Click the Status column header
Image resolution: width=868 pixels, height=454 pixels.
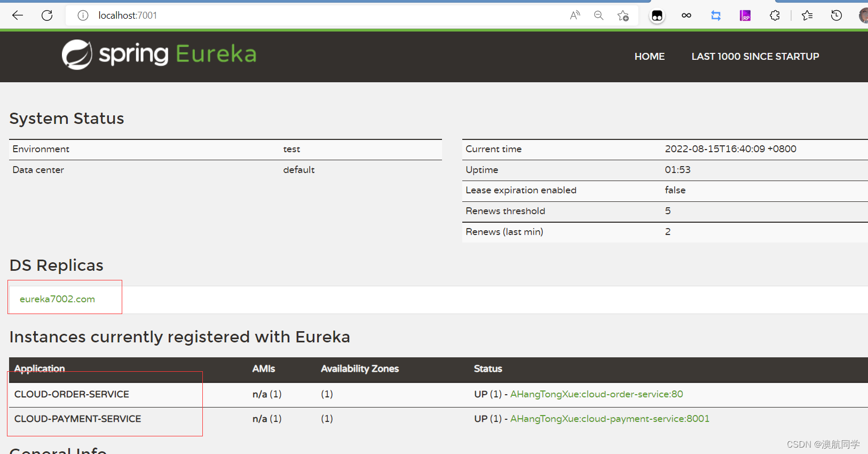coord(488,369)
